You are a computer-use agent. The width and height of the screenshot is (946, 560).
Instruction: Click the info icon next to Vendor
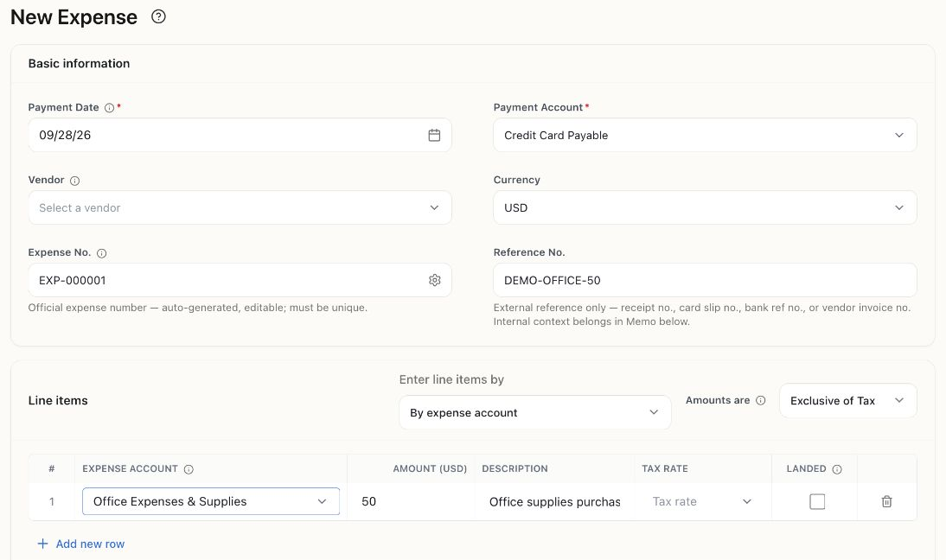point(75,181)
